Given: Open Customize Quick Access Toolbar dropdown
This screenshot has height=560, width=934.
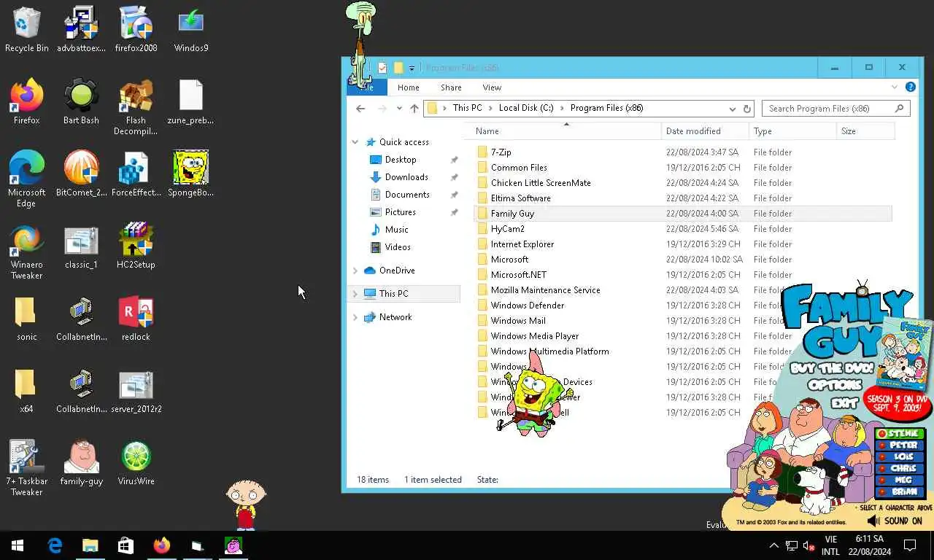Looking at the screenshot, I should (x=412, y=68).
